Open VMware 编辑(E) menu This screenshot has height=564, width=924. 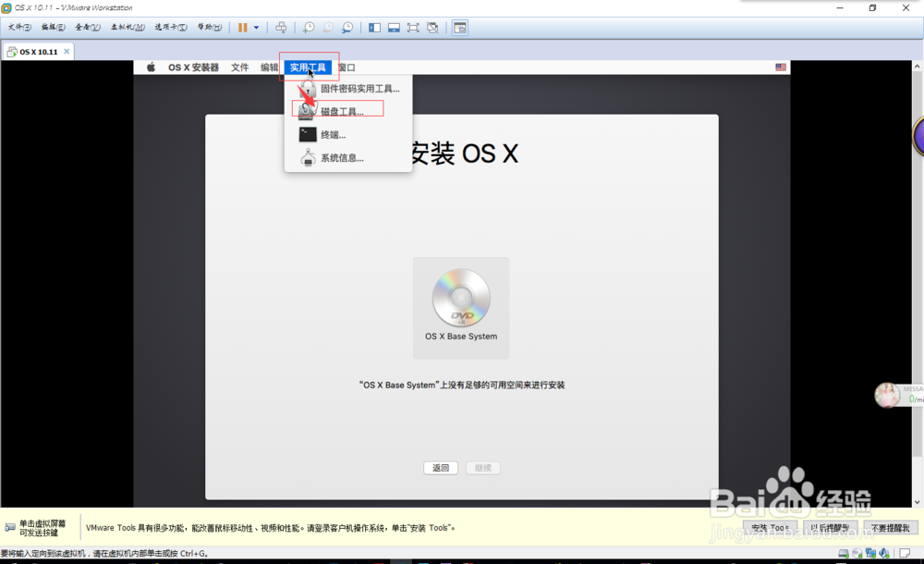[x=53, y=27]
